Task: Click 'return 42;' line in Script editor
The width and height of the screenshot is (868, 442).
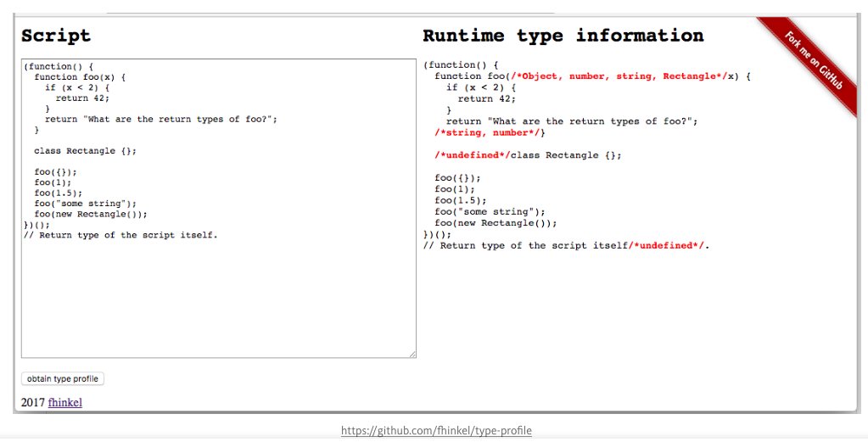Action: 82,98
